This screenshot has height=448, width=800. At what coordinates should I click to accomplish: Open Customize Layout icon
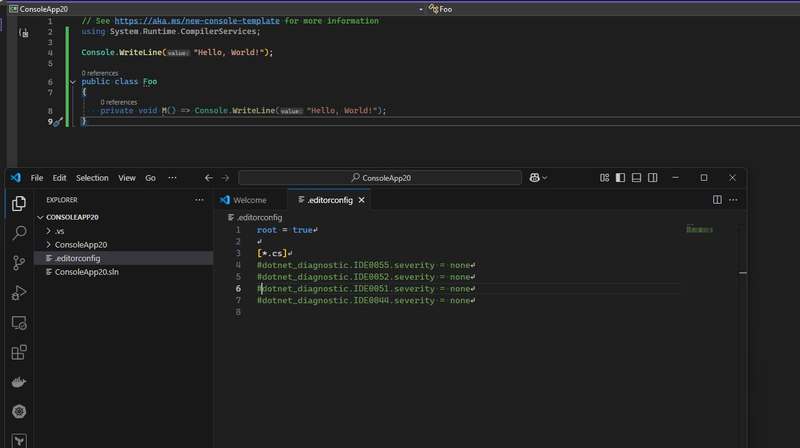604,178
